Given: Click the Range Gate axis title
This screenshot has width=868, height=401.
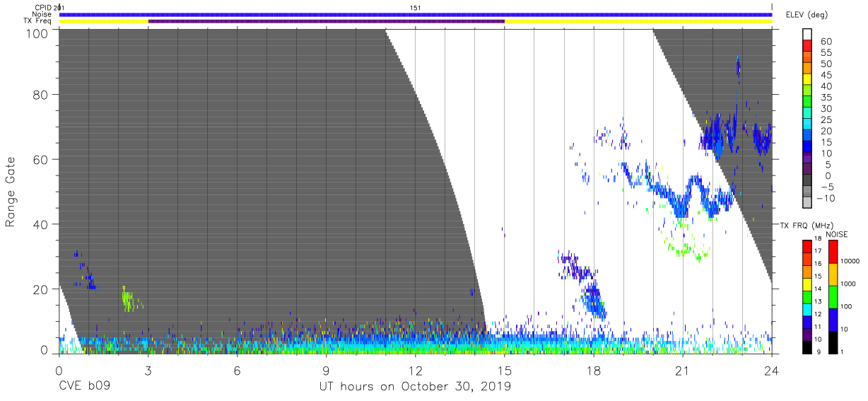Looking at the screenshot, I should tap(11, 192).
